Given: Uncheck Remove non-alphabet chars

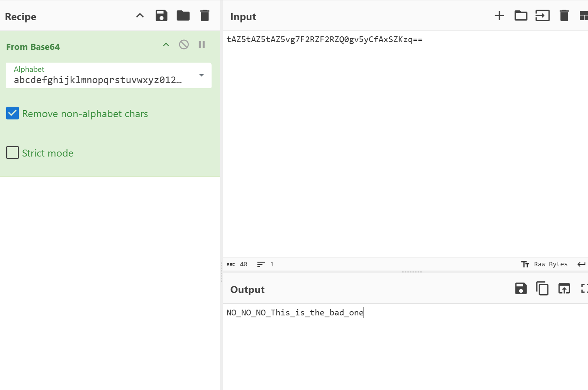Looking at the screenshot, I should click(x=13, y=113).
